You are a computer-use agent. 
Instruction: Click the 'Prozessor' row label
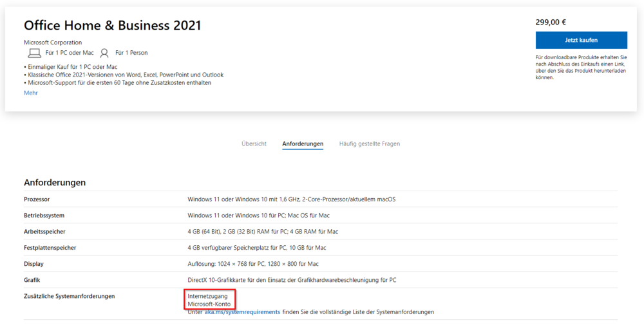[x=37, y=200]
